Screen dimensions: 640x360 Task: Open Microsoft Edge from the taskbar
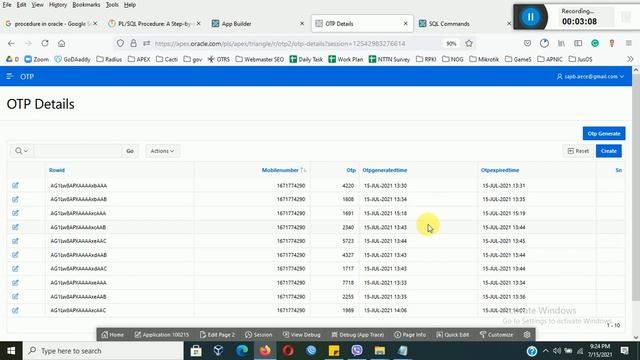click(242, 351)
